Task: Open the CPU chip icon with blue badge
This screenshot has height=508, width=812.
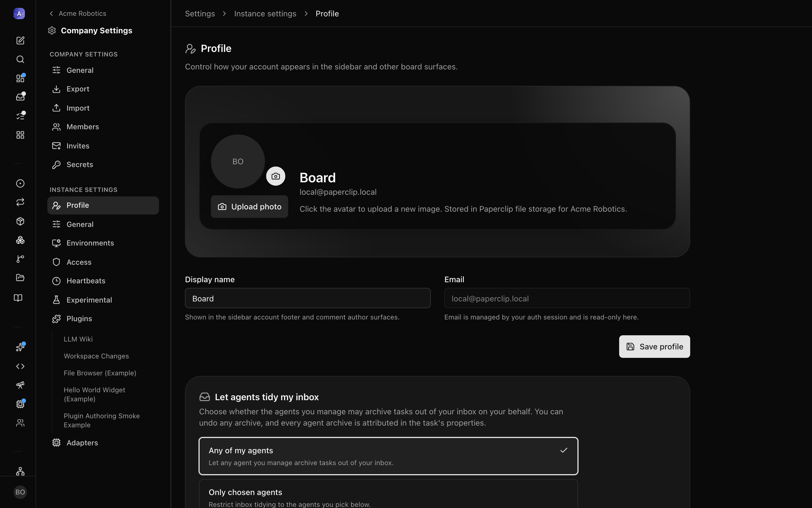Action: pyautogui.click(x=20, y=404)
